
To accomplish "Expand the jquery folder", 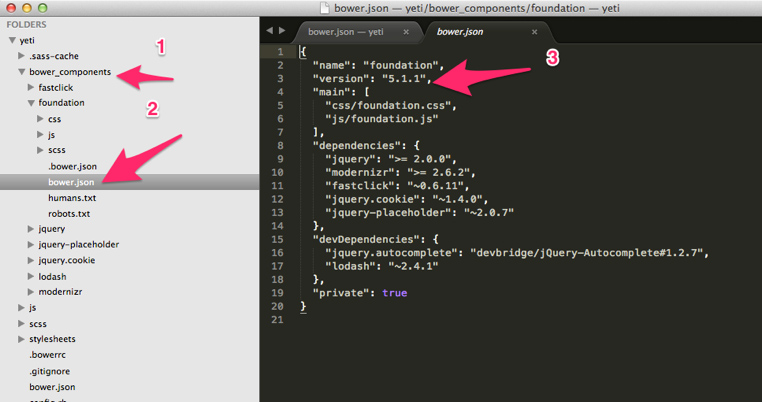I will [31, 228].
